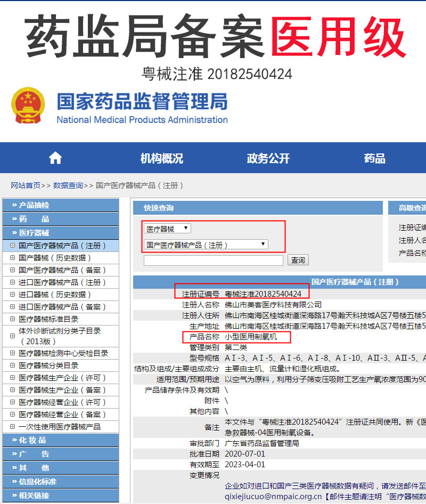Click the national emblem logo of NMPA
This screenshot has height=504, width=426.
pyautogui.click(x=28, y=105)
